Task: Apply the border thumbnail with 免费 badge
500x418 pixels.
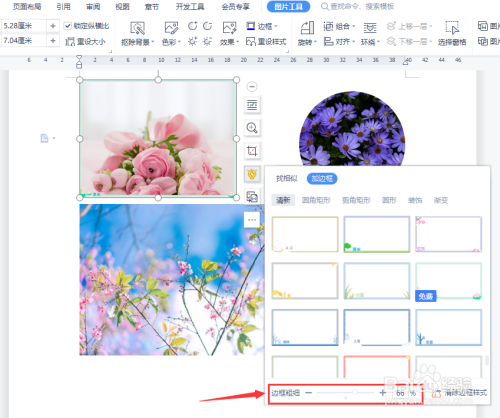Action: pyautogui.click(x=449, y=281)
